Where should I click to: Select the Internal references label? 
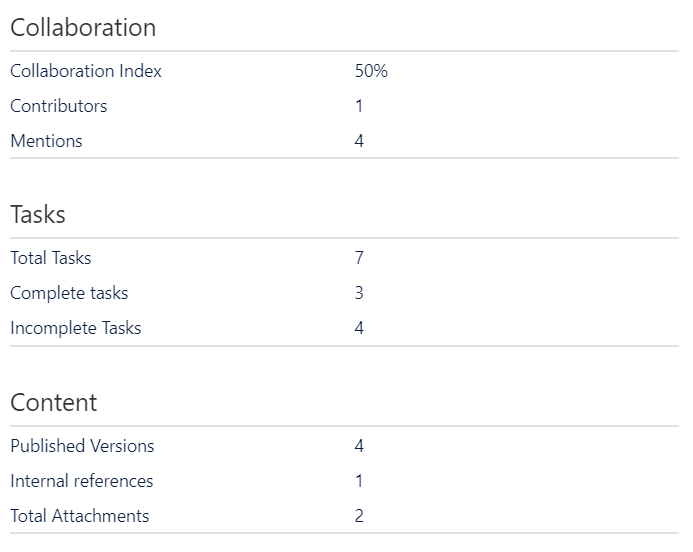pyautogui.click(x=82, y=481)
